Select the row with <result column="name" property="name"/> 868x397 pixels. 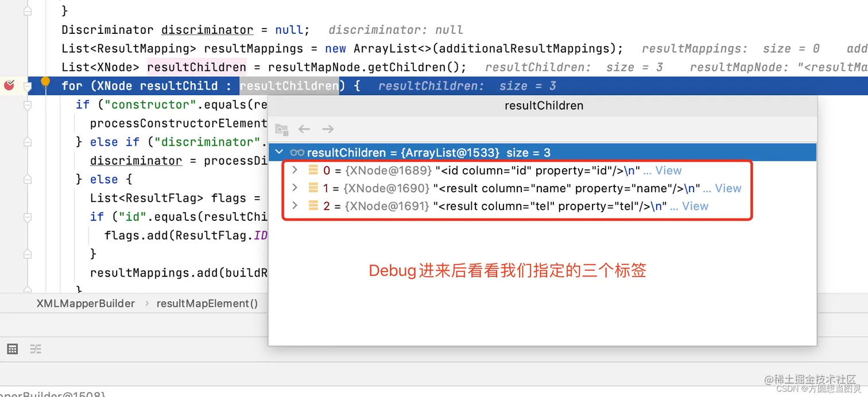(542, 188)
